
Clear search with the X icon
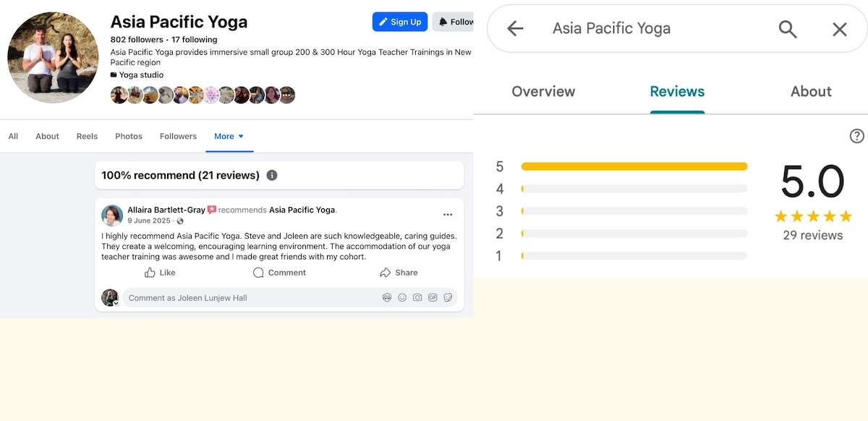(x=839, y=29)
